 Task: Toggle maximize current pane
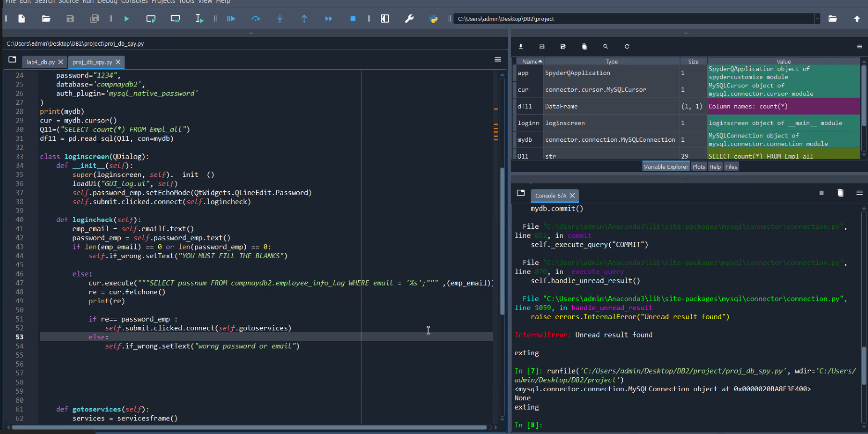point(385,19)
